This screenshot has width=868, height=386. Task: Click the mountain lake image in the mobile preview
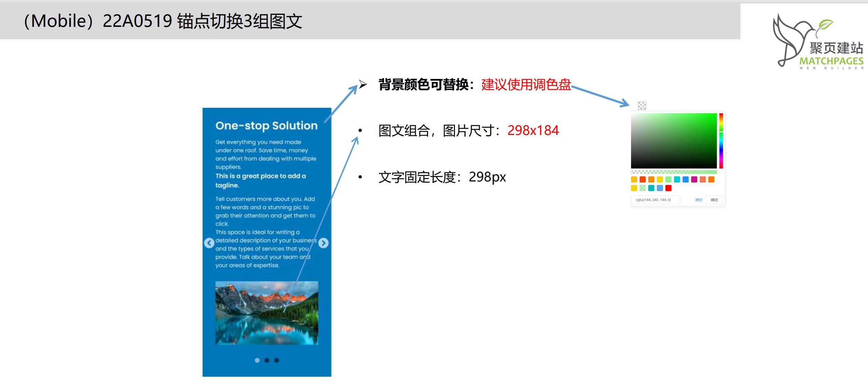(x=267, y=313)
